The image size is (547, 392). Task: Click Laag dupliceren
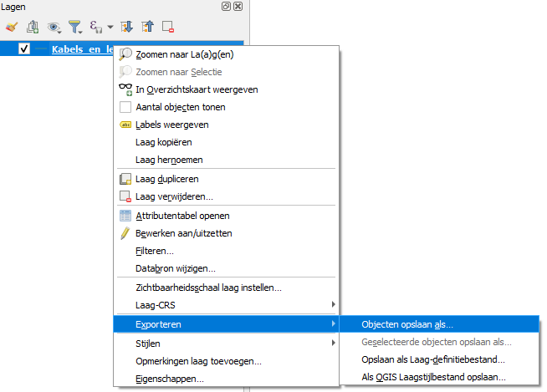coord(226,179)
